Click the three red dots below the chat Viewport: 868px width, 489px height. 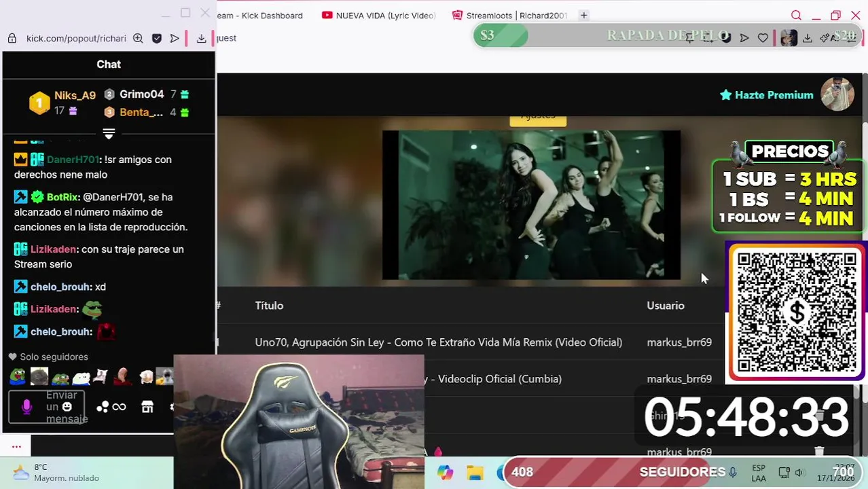pos(16,446)
